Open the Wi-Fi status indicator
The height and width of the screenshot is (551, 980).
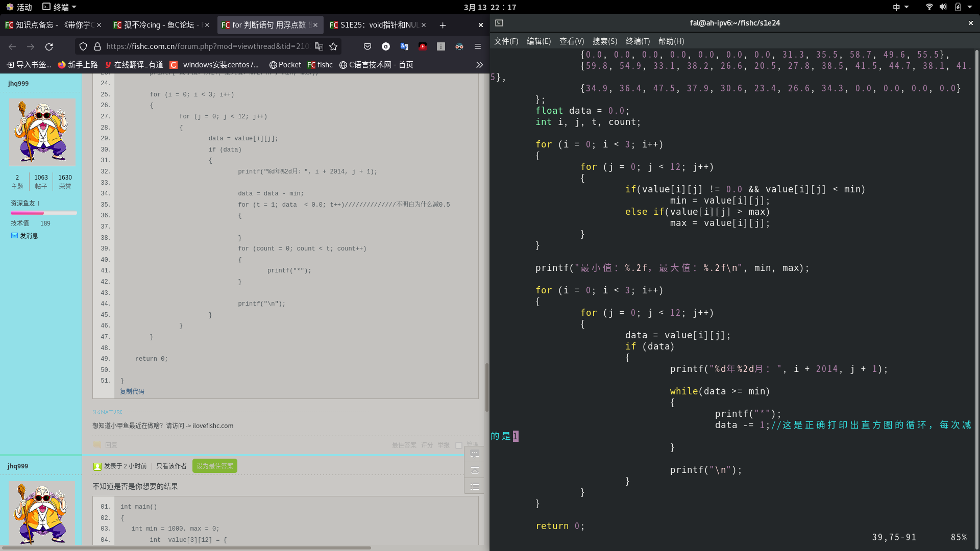(x=929, y=7)
